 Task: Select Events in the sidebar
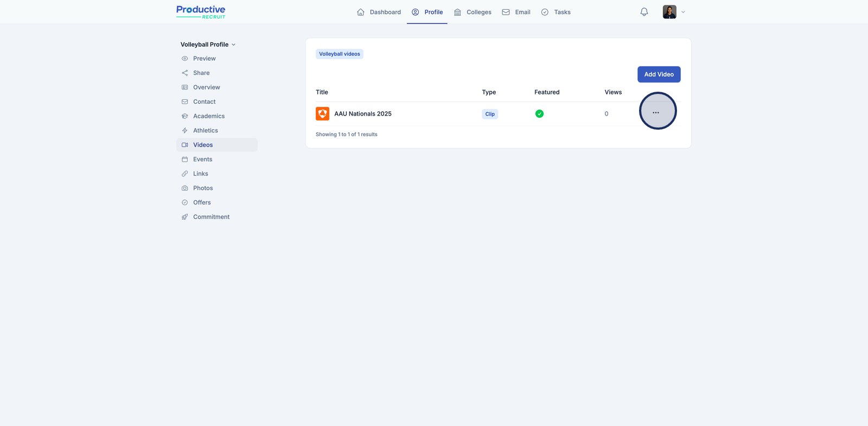(202, 160)
